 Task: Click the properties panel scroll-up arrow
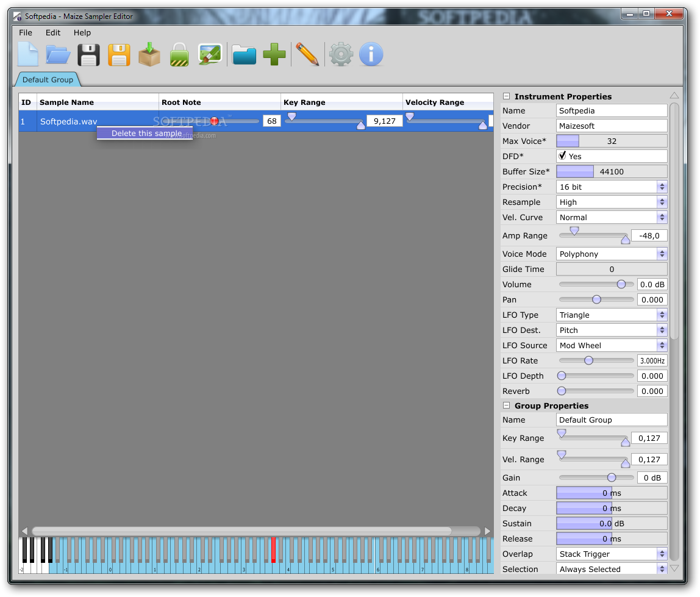click(674, 96)
